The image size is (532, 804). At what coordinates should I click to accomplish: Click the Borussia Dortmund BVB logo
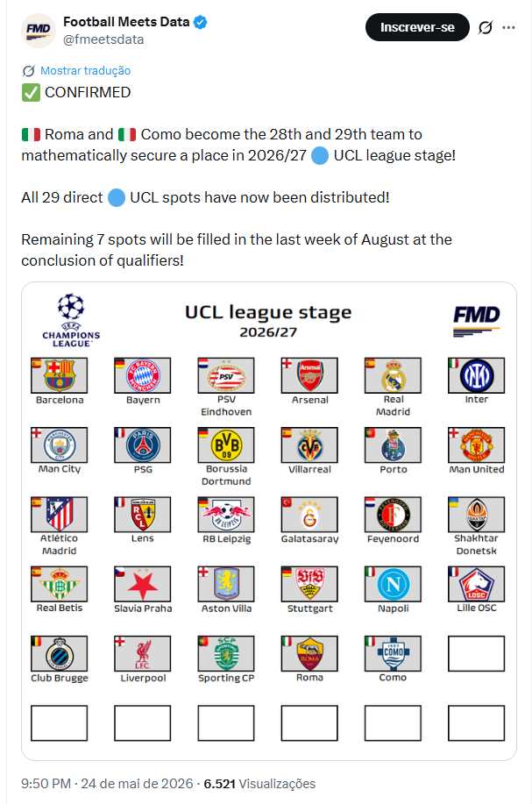click(x=226, y=445)
